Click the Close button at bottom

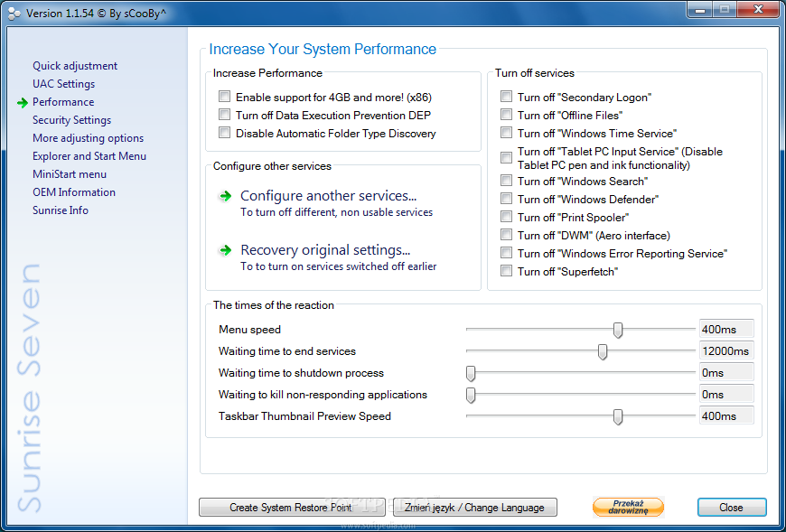click(x=732, y=508)
